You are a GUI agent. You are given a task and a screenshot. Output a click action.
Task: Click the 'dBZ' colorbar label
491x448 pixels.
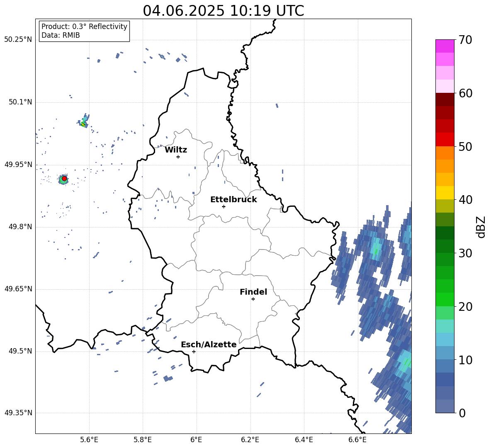pyautogui.click(x=481, y=227)
